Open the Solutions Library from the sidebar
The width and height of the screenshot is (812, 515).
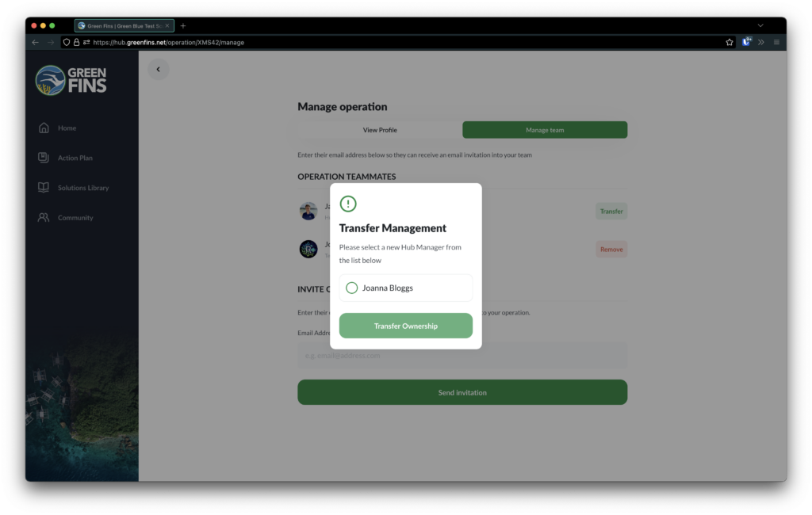[x=43, y=187]
